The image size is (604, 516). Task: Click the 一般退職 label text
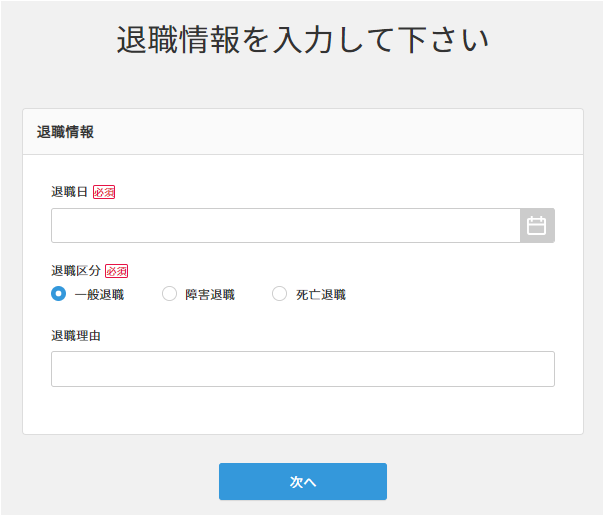(x=99, y=295)
